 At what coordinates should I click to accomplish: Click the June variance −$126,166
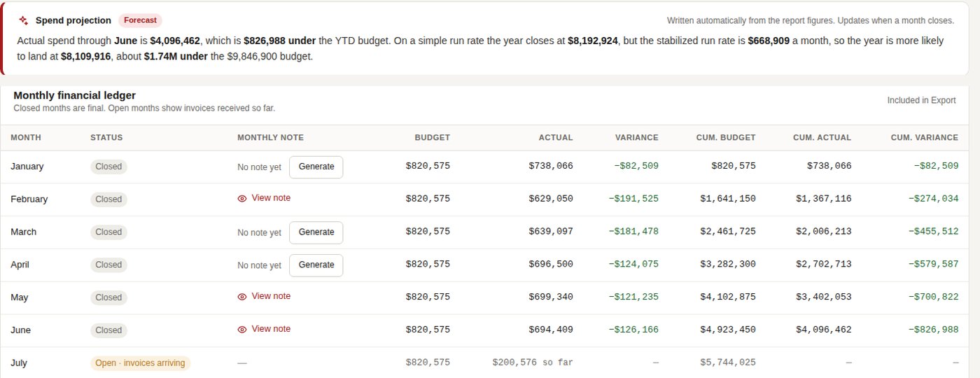coord(633,330)
